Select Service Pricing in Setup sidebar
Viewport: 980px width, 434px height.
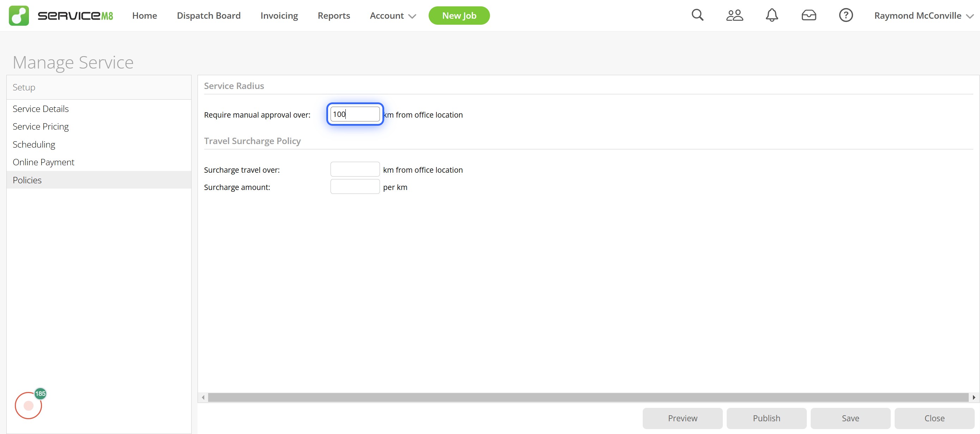98,126
